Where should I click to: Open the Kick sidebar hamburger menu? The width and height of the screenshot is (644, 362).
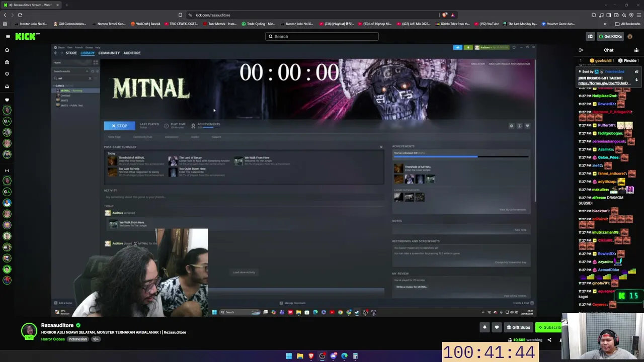click(x=8, y=36)
